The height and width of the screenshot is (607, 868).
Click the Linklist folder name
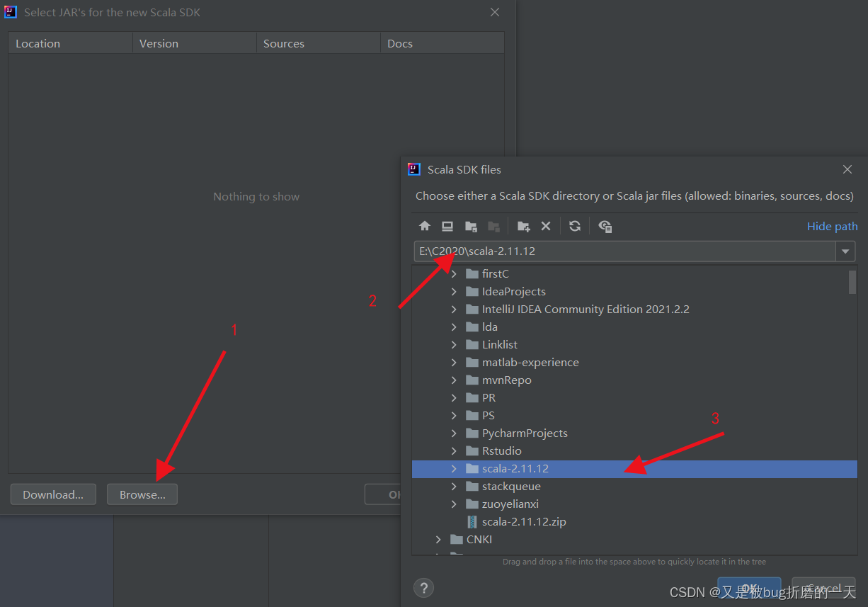pos(500,345)
